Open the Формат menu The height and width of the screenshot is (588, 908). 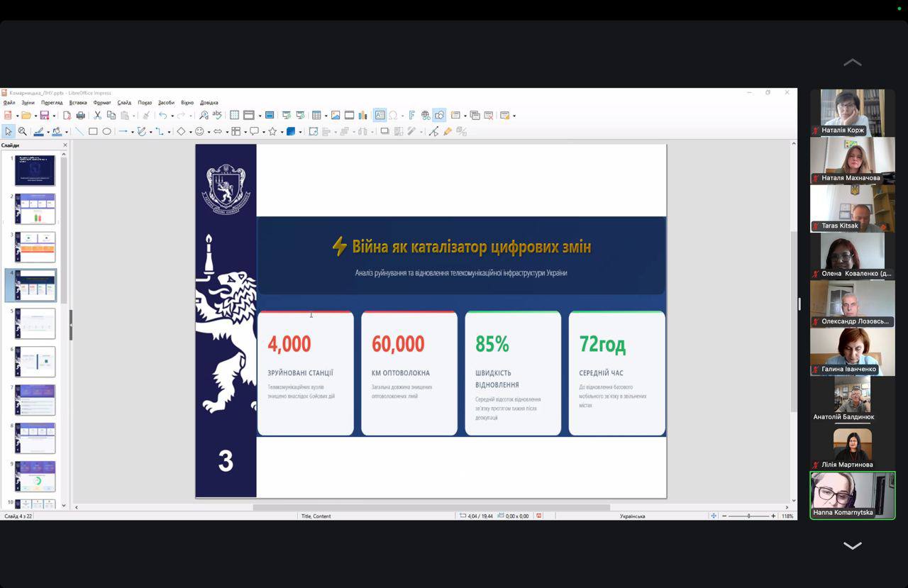(102, 103)
